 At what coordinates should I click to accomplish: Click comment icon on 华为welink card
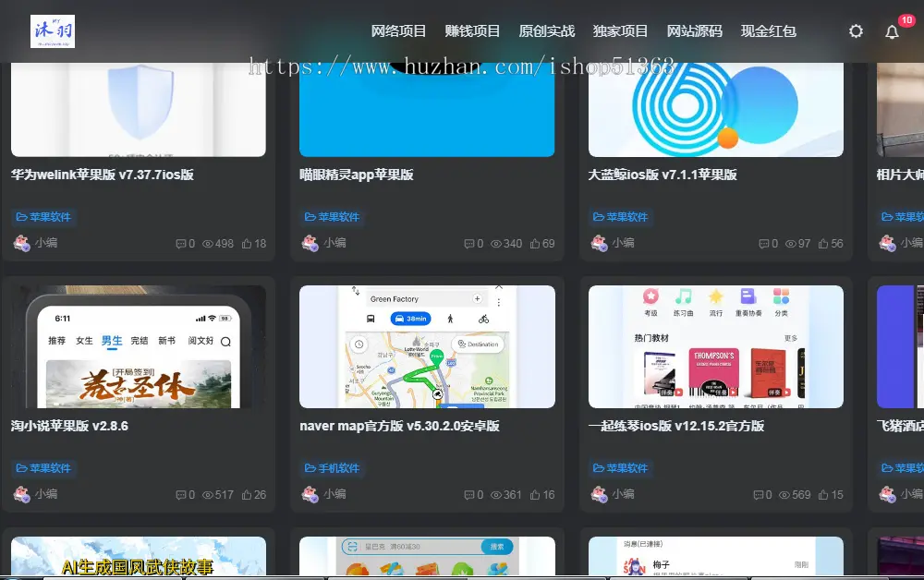coord(181,244)
